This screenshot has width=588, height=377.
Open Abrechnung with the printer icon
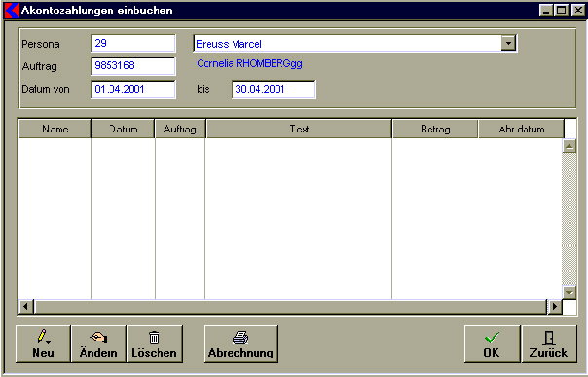click(x=241, y=344)
